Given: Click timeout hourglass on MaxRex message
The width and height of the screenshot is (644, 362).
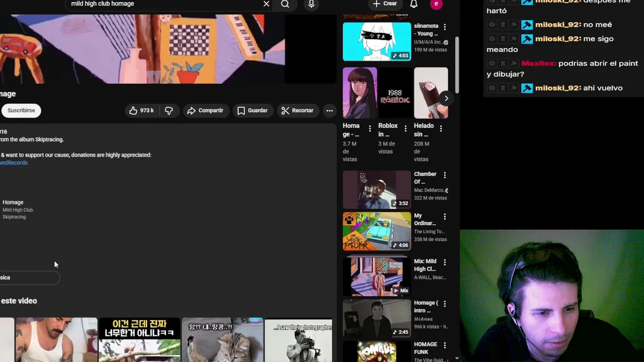Looking at the screenshot, I should (503, 63).
